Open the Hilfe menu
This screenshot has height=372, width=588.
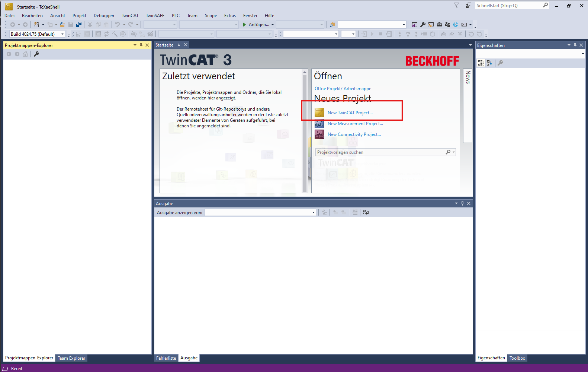[x=269, y=16]
